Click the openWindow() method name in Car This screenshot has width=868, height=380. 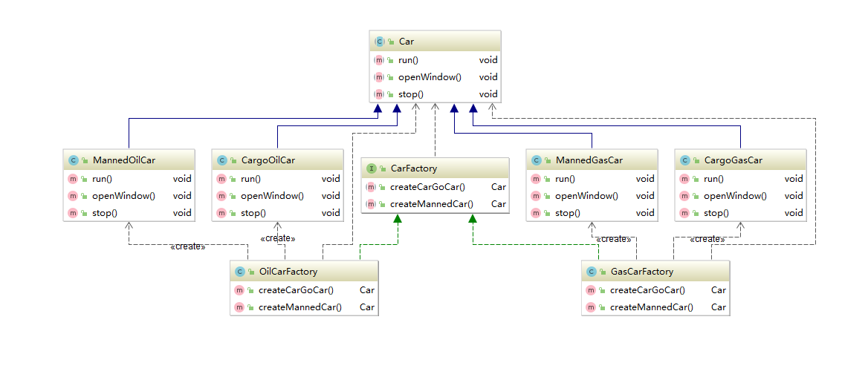(x=430, y=77)
